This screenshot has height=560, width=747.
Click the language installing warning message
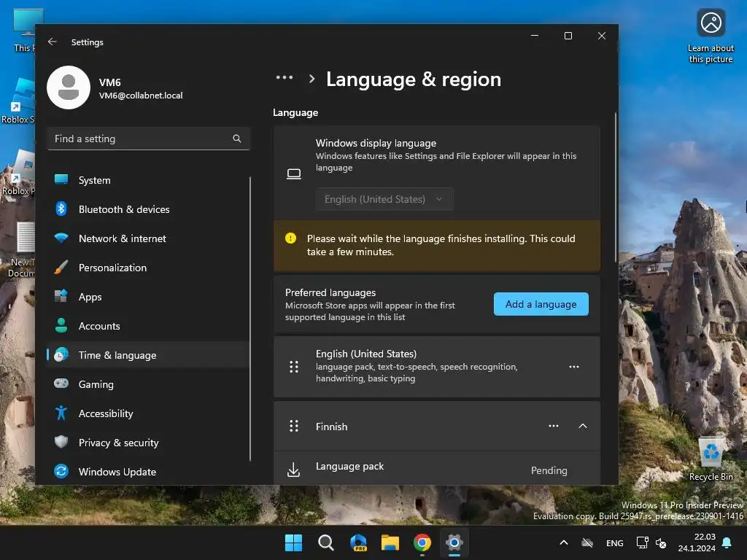point(437,245)
